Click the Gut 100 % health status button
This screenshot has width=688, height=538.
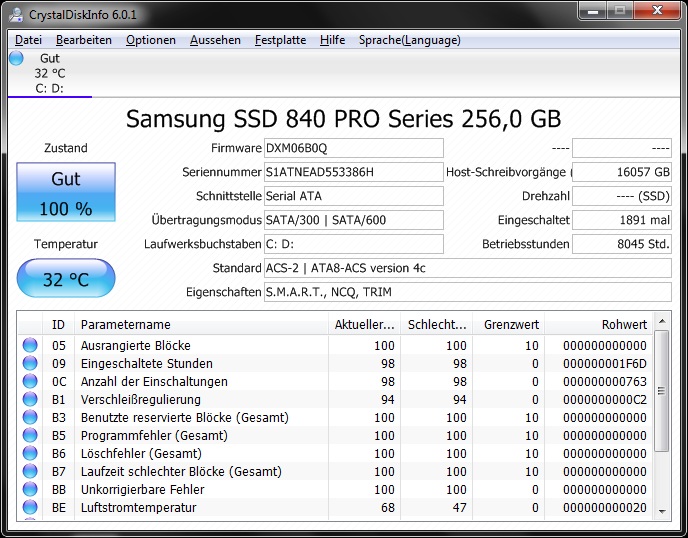tap(66, 192)
